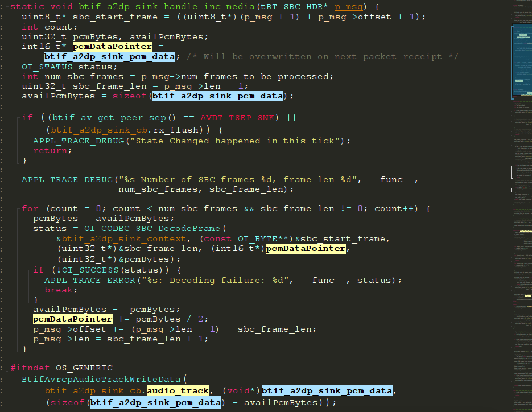Click APPL_TRACE_ERROR macro name
Image resolution: width=532 pixels, height=412 pixels.
click(x=89, y=281)
